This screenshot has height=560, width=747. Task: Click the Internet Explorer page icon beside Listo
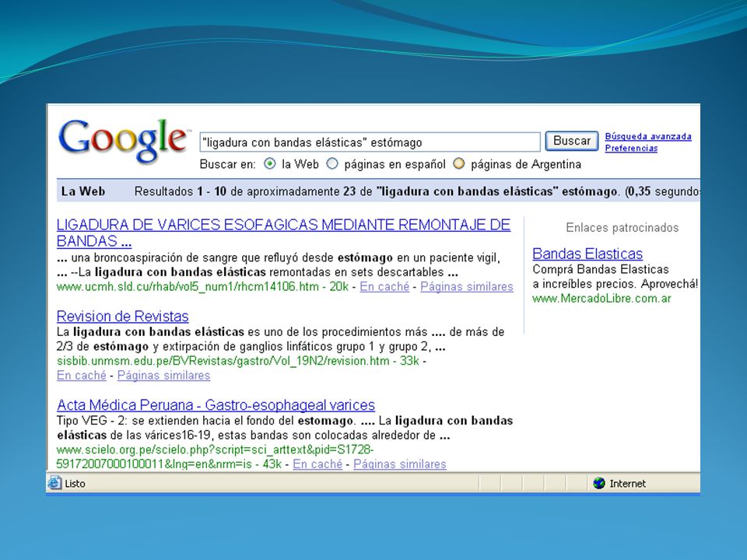click(54, 483)
